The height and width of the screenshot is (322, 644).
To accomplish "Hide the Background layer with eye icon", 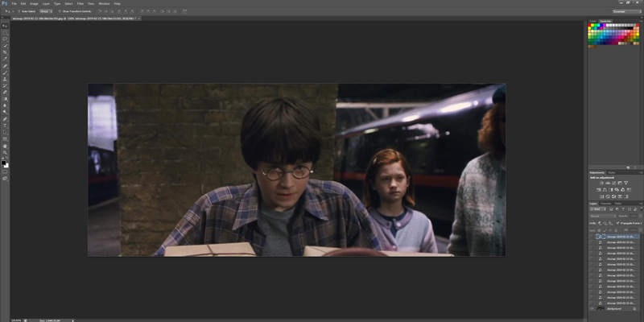I will point(592,308).
